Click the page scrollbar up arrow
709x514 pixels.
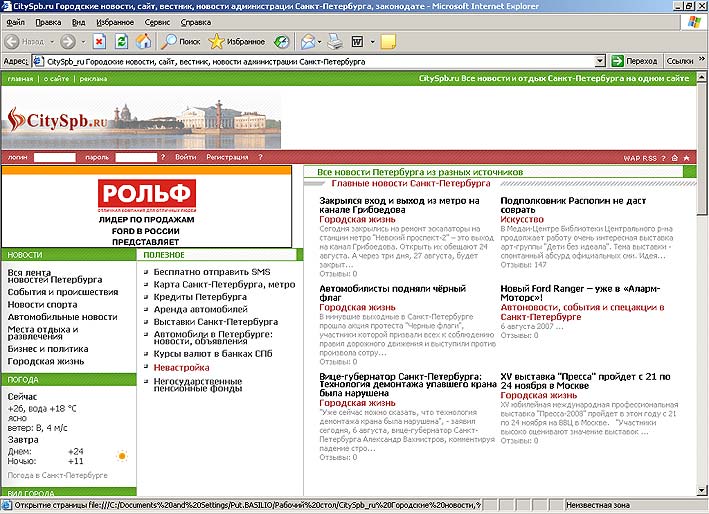pyautogui.click(x=701, y=77)
